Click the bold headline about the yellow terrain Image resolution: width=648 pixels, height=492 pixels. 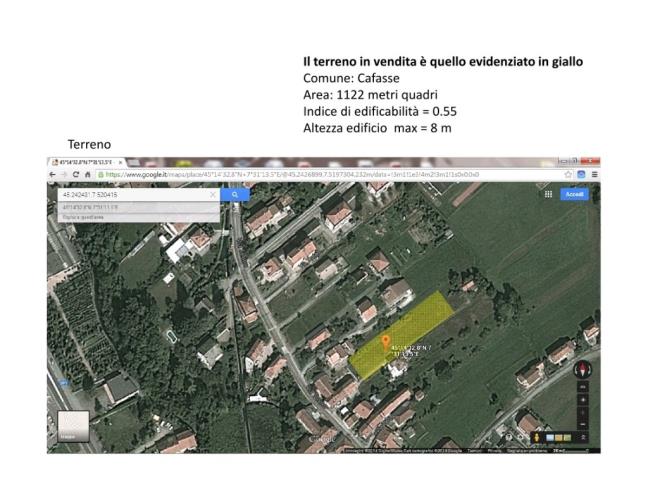click(443, 62)
